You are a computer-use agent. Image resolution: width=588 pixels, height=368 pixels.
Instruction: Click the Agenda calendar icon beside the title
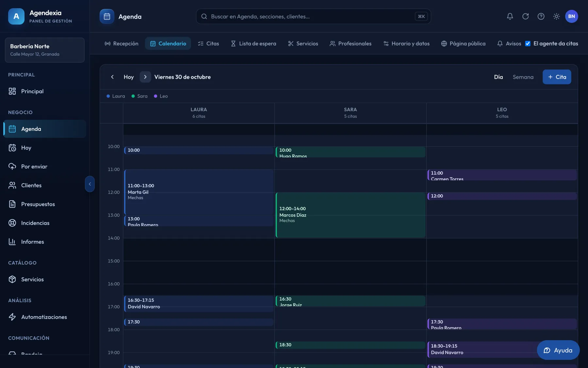pyautogui.click(x=107, y=16)
